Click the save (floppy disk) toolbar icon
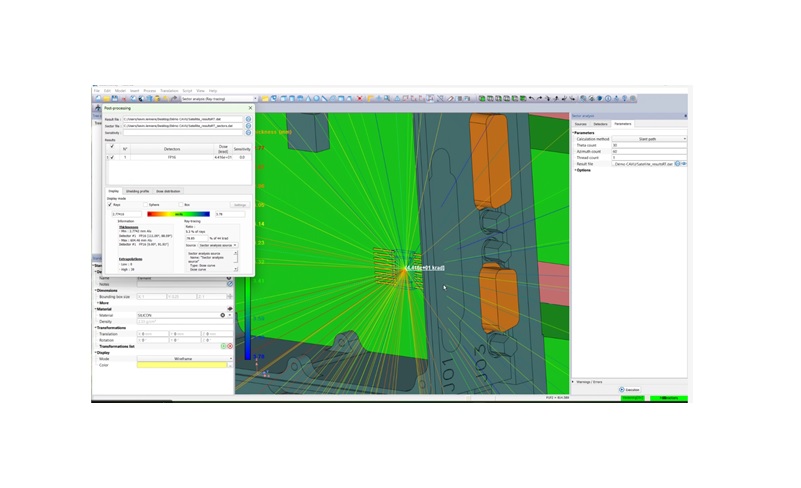 (115, 99)
